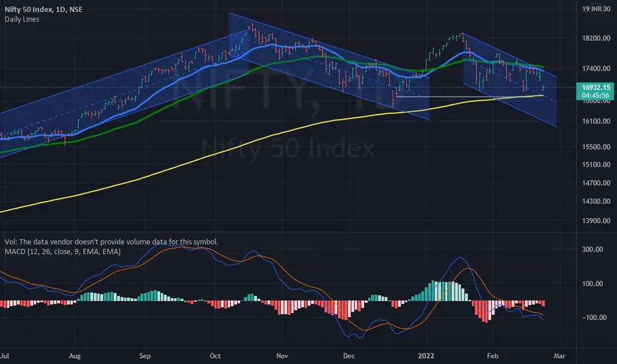
Task: Click the 17400.00 price axis label
Action: 596,68
